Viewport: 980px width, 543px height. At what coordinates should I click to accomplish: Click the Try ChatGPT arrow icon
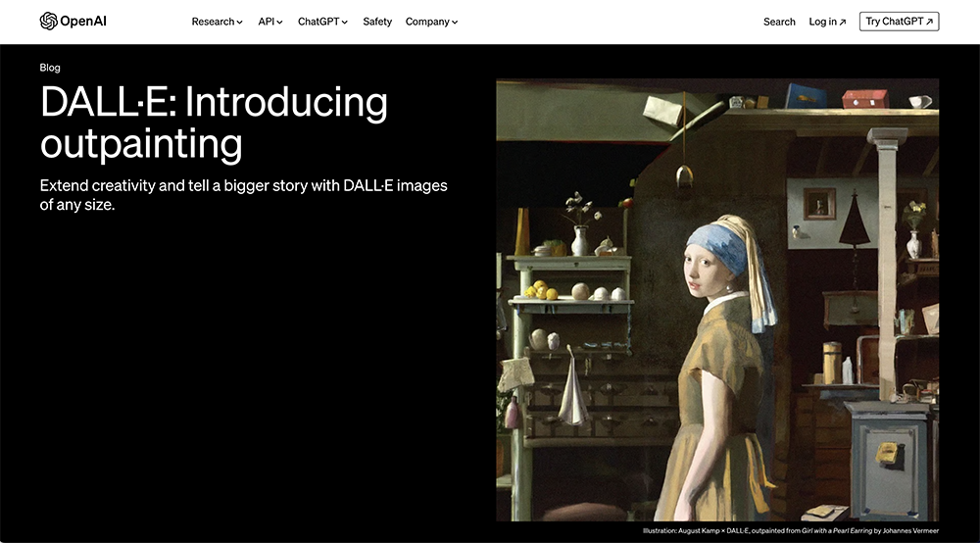(x=929, y=22)
